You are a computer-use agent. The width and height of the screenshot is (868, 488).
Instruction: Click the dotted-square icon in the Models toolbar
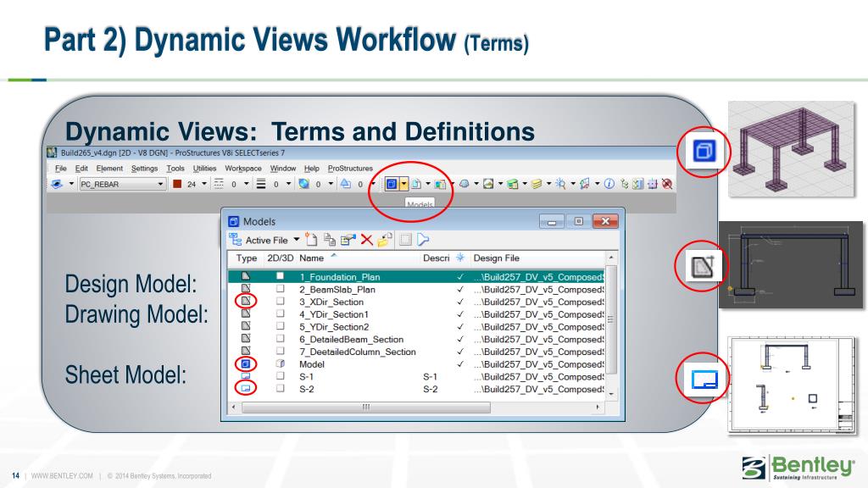point(406,240)
